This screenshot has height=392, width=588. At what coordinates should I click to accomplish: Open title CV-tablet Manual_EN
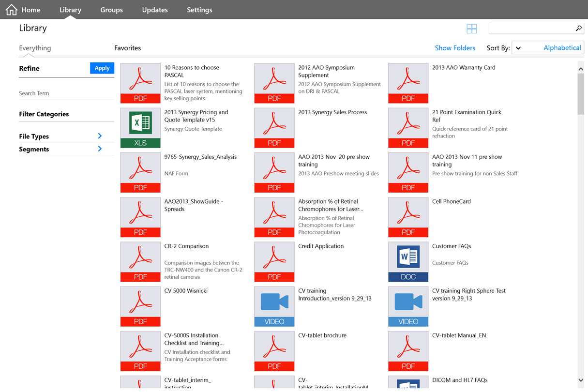(459, 335)
